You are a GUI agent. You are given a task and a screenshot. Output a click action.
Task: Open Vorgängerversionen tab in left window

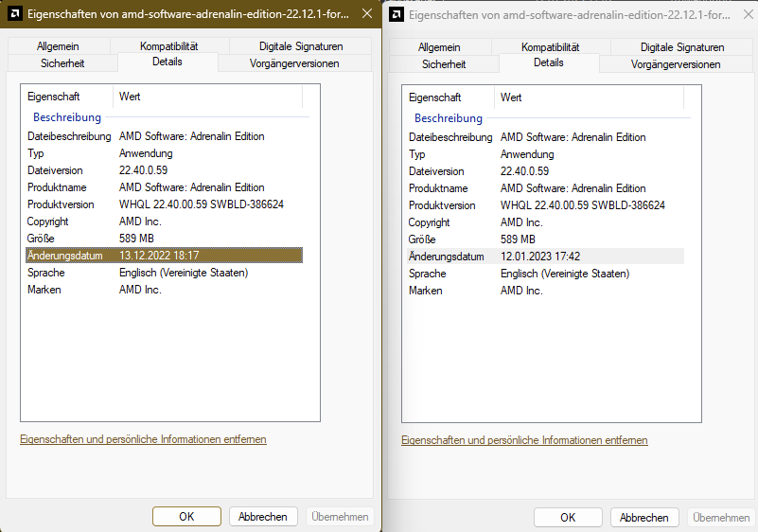tap(294, 63)
